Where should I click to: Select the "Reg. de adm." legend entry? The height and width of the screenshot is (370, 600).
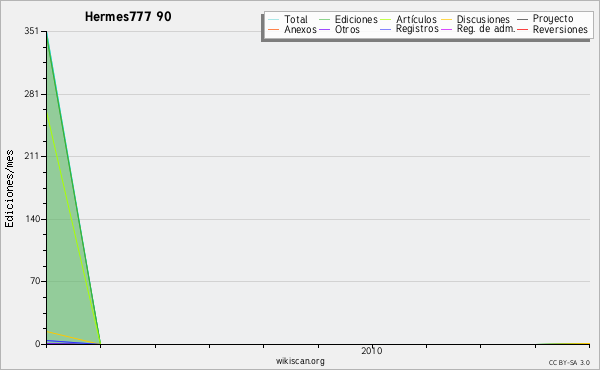pyautogui.click(x=486, y=29)
